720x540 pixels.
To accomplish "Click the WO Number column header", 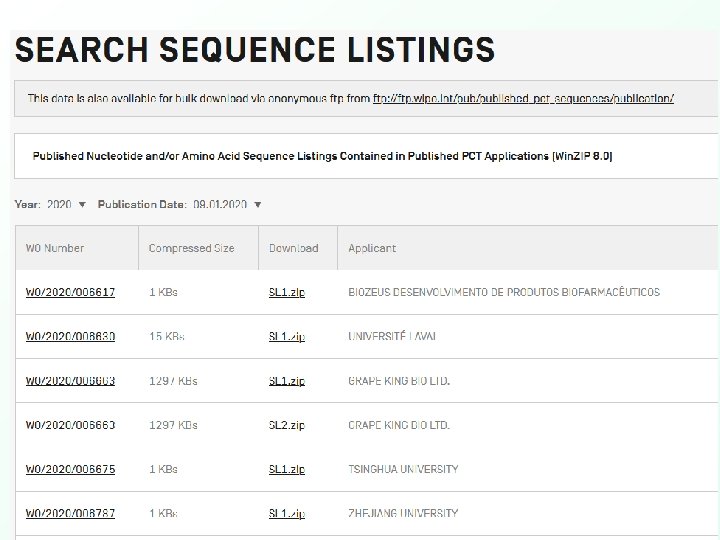I will 55,248.
